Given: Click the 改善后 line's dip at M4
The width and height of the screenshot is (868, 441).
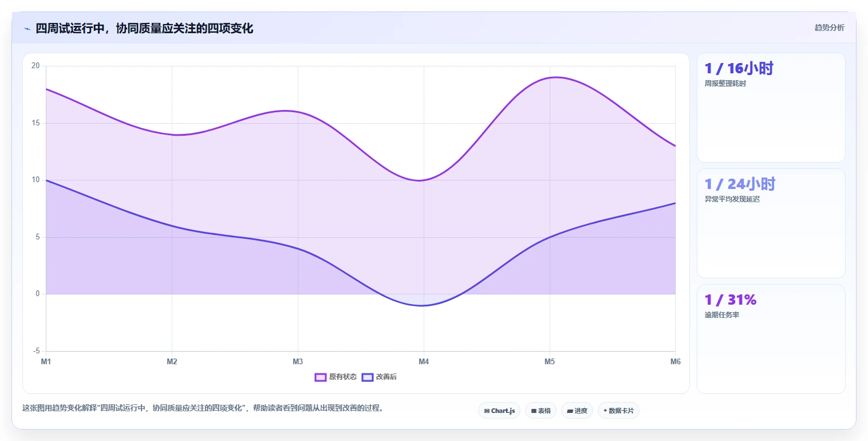Looking at the screenshot, I should click(x=424, y=305).
